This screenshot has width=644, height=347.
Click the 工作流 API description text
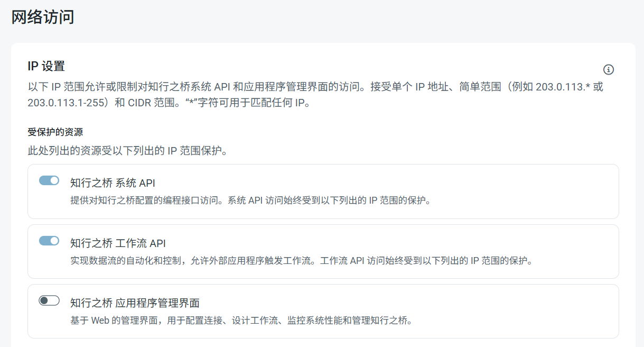point(301,261)
